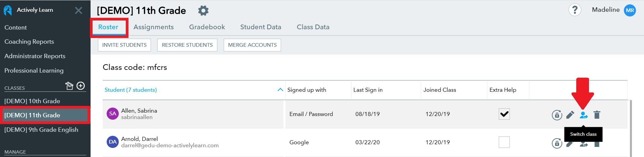
Task: Enable Extra Help checkbox for Darrel Arnold
Action: pyautogui.click(x=504, y=142)
